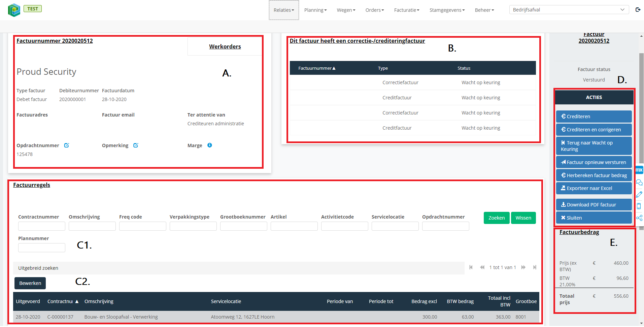Viewport: 644px width, 327px height.
Task: Click the Werkorders link
Action: [x=225, y=46]
